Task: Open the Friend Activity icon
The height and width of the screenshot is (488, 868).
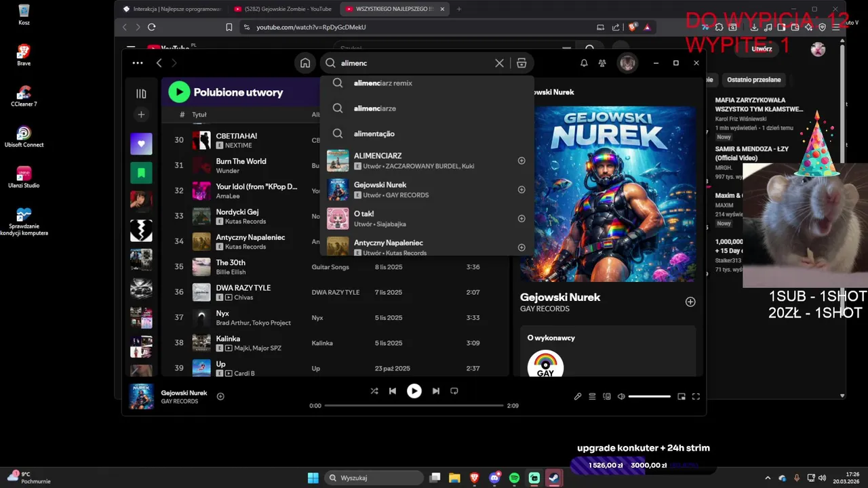Action: coord(602,63)
